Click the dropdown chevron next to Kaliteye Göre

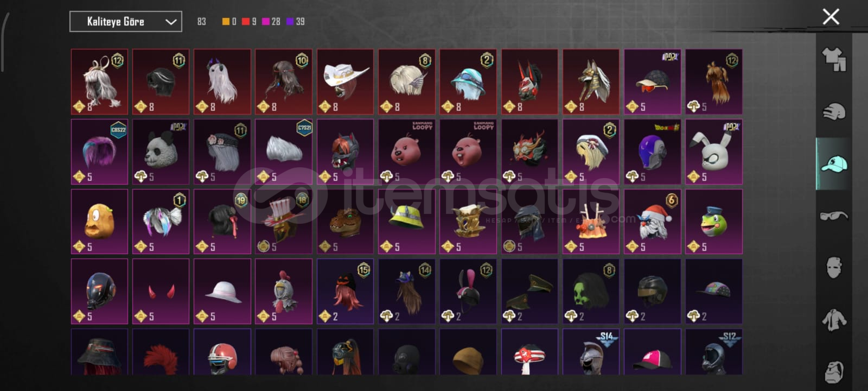click(x=171, y=22)
